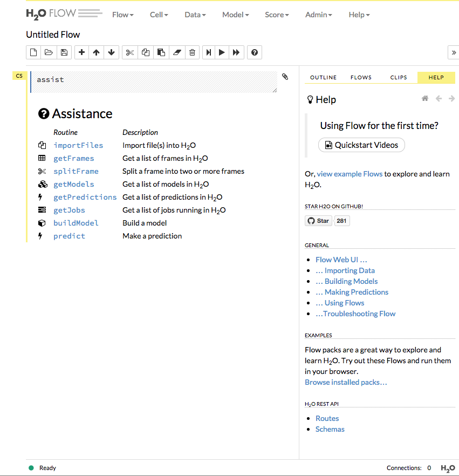Open an existing flow with the folder icon
This screenshot has height=476, width=459.
pyautogui.click(x=49, y=52)
